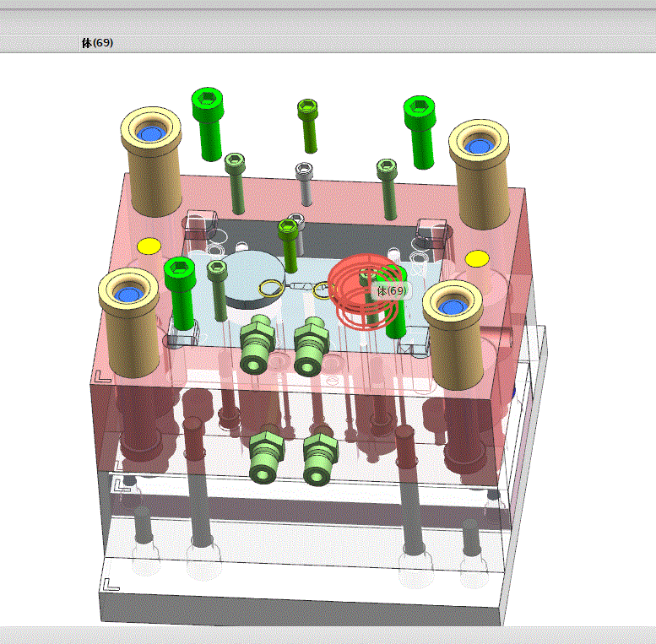The height and width of the screenshot is (644, 656).
Task: Pick the yellow dot next to the upper-right guide bushing
Action: coord(477,258)
